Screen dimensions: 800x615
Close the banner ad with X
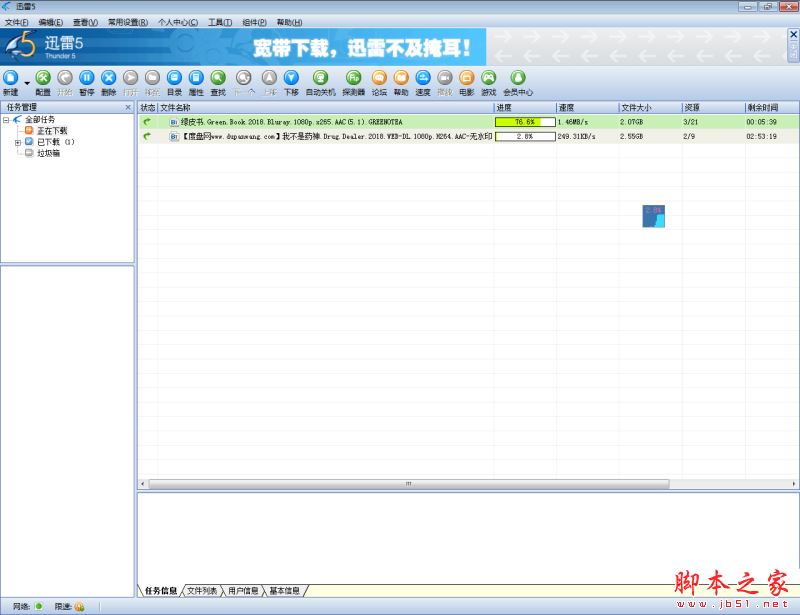pos(793,34)
